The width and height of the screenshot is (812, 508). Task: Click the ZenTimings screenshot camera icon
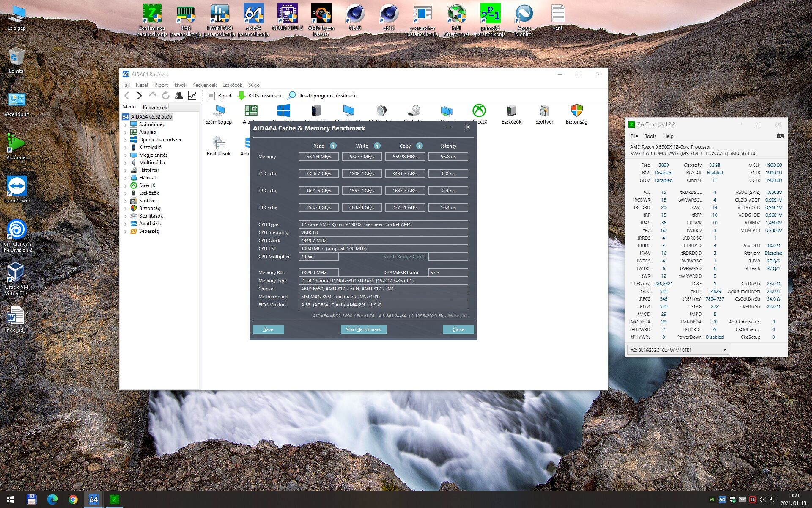pos(780,136)
